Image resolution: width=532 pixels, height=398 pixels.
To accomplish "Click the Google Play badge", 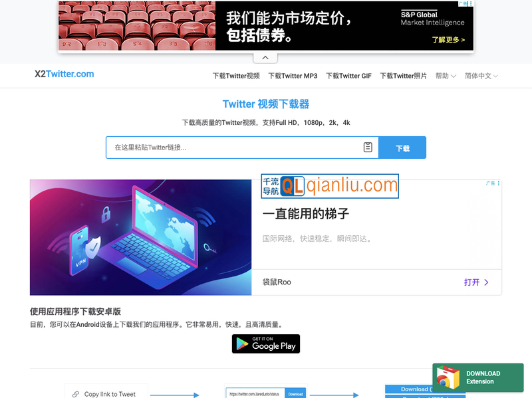I will 266,344.
